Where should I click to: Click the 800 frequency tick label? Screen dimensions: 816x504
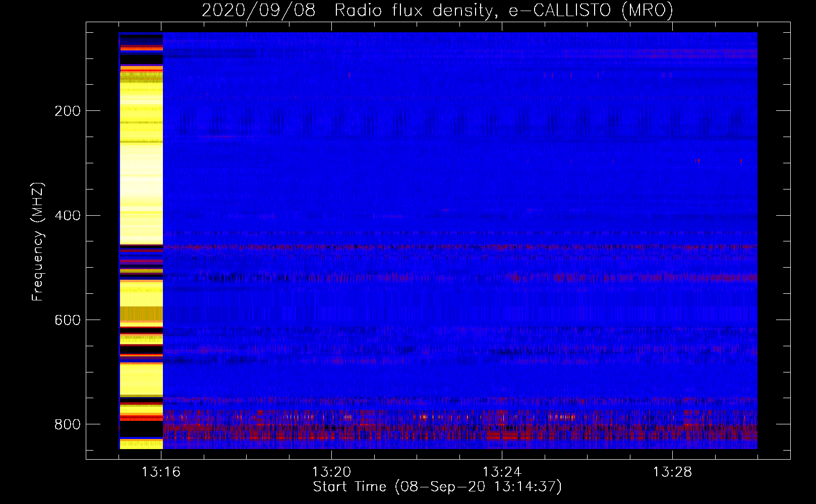68,424
